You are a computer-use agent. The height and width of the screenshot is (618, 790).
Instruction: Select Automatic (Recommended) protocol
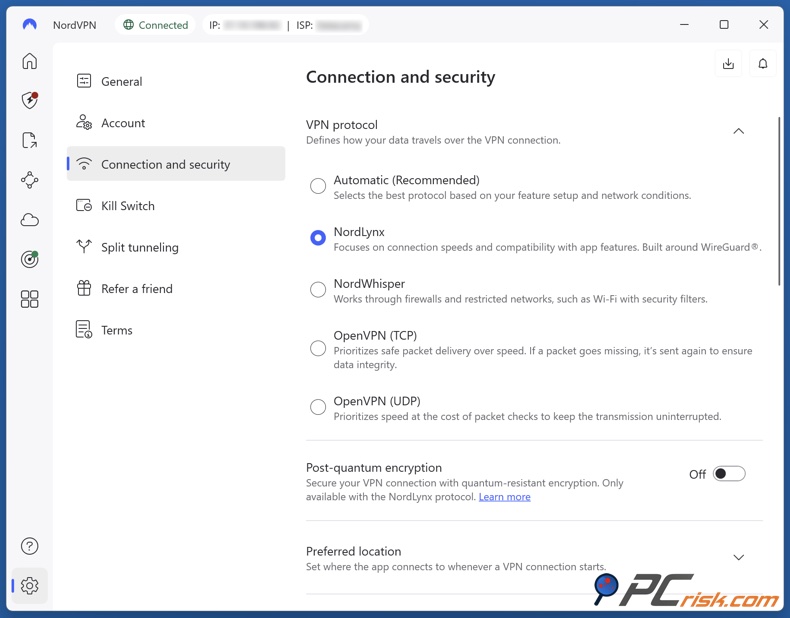pos(318,186)
